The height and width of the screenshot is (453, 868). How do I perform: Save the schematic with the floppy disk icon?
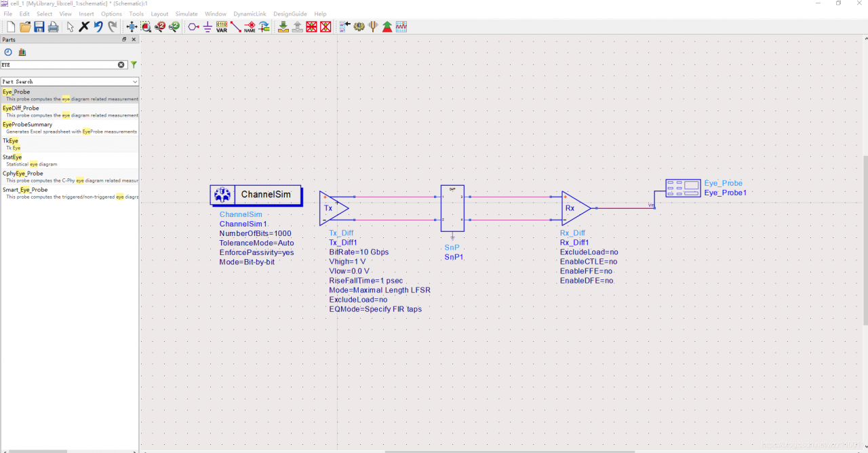coord(39,27)
